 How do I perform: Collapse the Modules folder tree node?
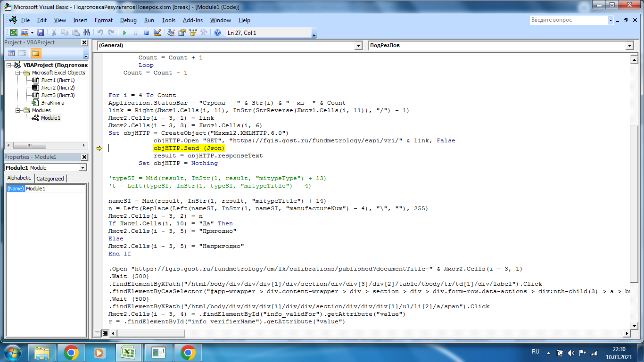point(18,110)
